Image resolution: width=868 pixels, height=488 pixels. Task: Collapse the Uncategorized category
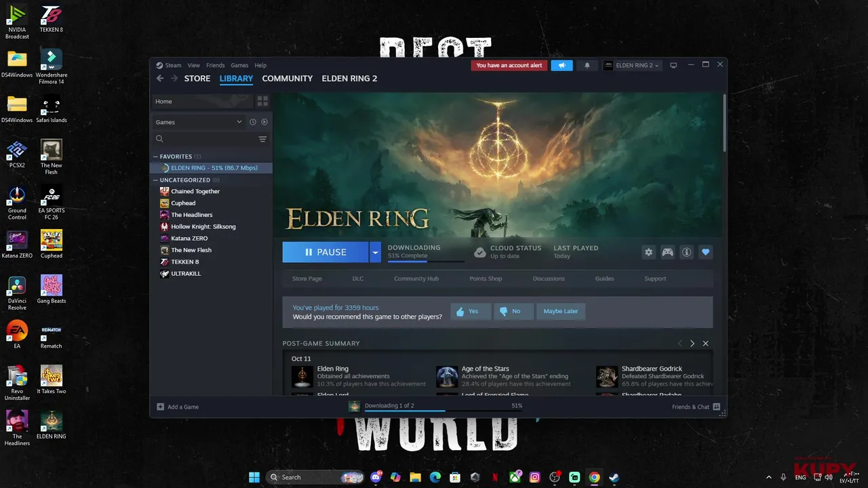[156, 180]
